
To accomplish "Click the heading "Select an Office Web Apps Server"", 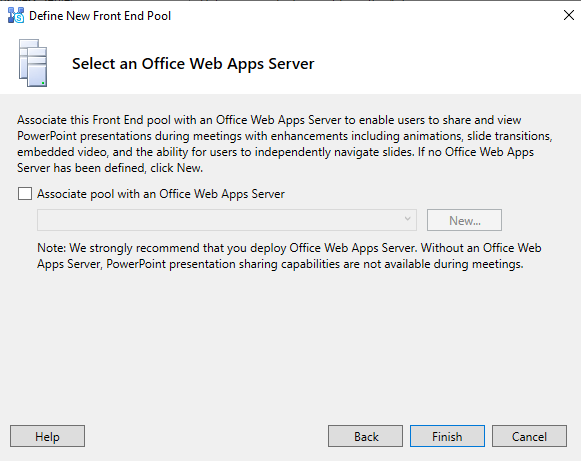I will [193, 64].
